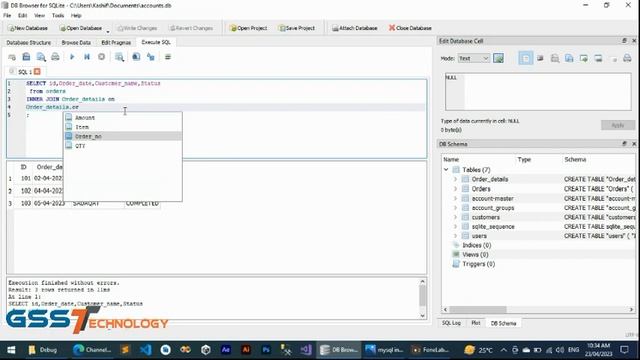This screenshot has width=640, height=360.
Task: Click the Close Database button
Action: tap(410, 28)
